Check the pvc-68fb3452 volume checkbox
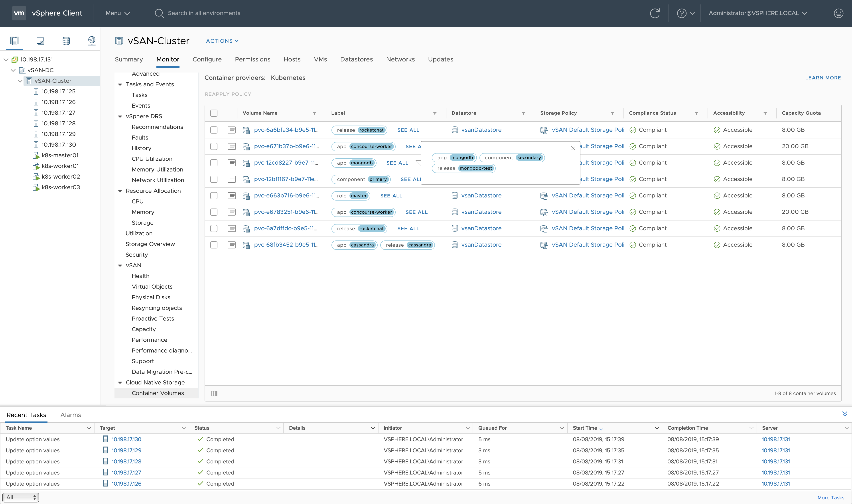This screenshot has height=504, width=852. pyautogui.click(x=214, y=245)
